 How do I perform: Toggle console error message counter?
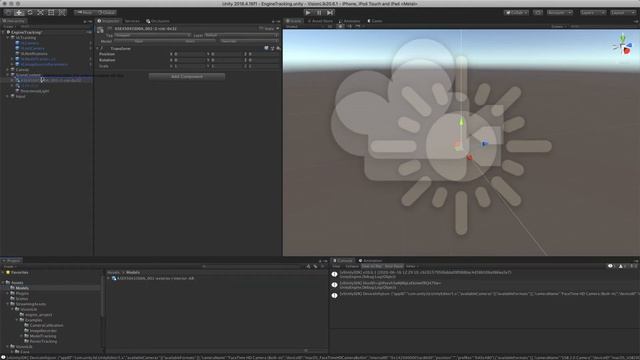pyautogui.click(x=633, y=266)
